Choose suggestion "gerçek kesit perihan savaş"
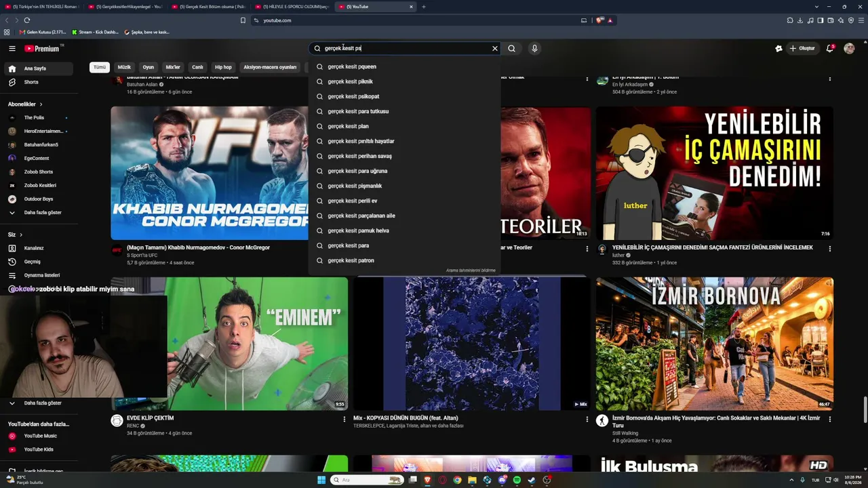 [x=405, y=156]
